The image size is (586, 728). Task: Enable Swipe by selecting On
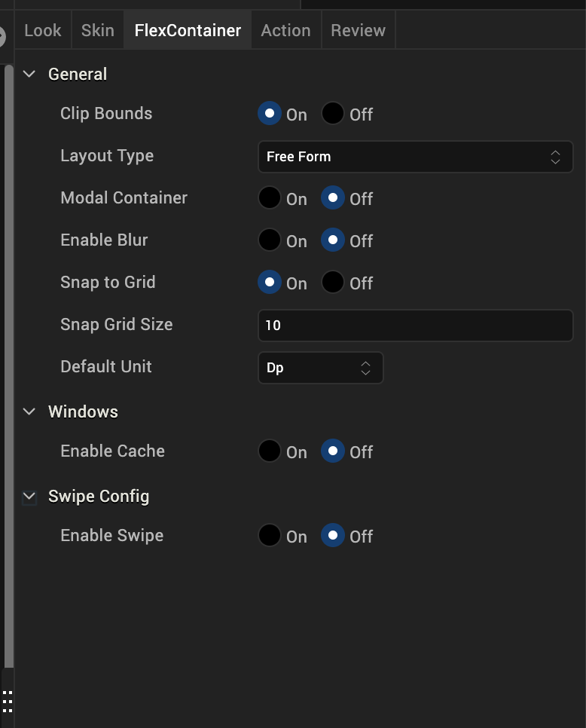(270, 536)
